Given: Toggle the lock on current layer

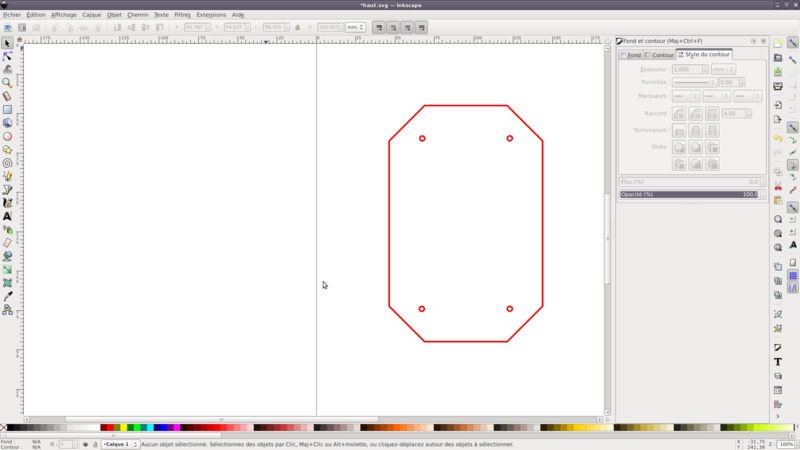Looking at the screenshot, I should tap(95, 444).
